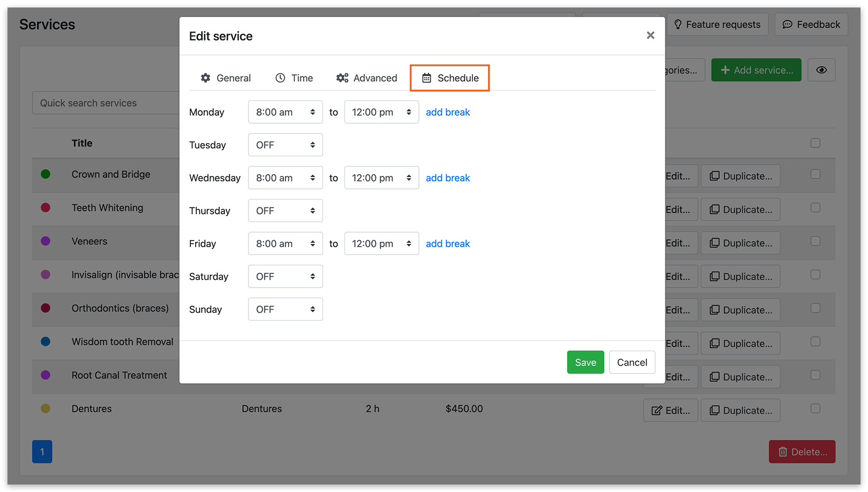Tick the select-all checkbox in header
This screenshot has width=868, height=492.
pyautogui.click(x=815, y=143)
